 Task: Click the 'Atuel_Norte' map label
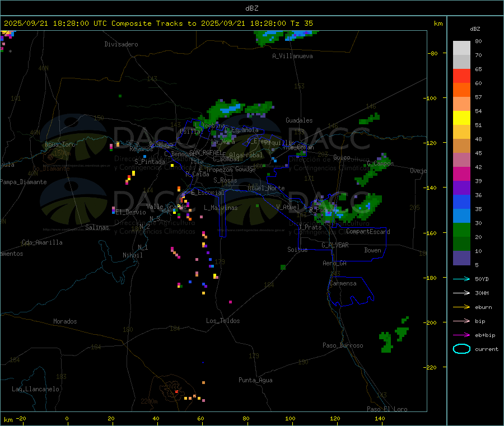(x=266, y=188)
